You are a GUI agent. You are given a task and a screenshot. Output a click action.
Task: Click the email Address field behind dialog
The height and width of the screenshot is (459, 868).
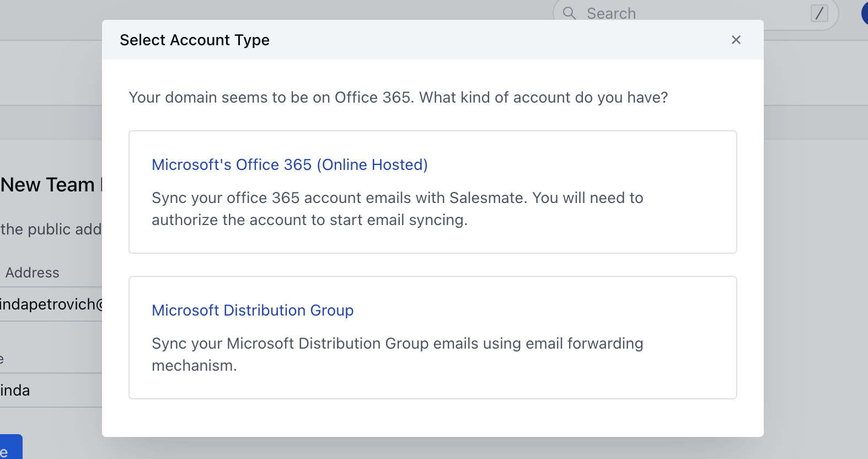[x=51, y=304]
